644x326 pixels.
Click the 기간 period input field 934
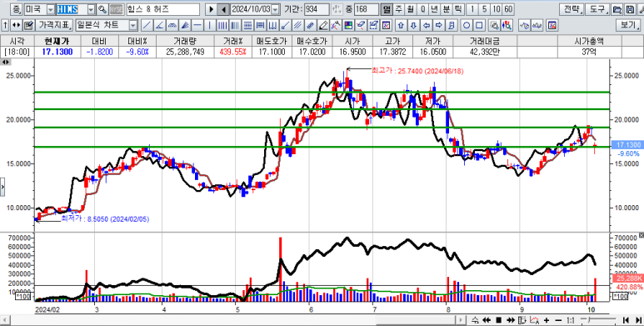(x=317, y=9)
